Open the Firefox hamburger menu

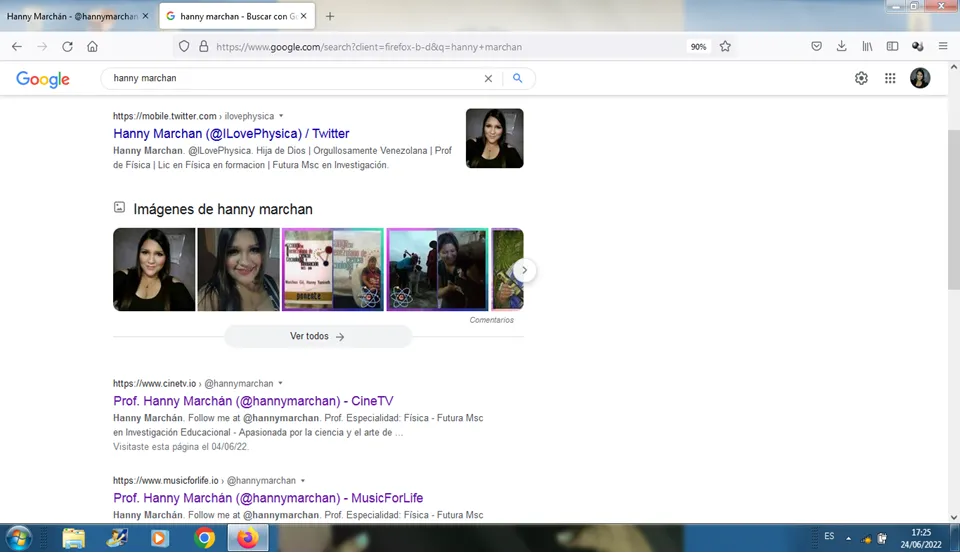943,47
